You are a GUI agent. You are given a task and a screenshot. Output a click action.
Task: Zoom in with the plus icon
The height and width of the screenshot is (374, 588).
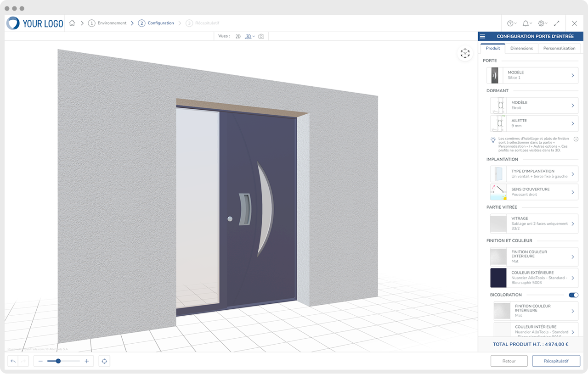point(87,361)
